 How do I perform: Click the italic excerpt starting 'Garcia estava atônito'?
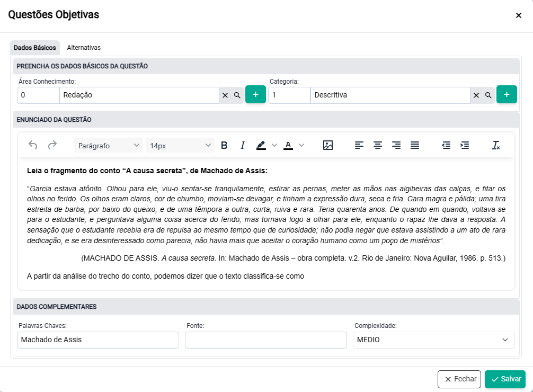coord(266,215)
